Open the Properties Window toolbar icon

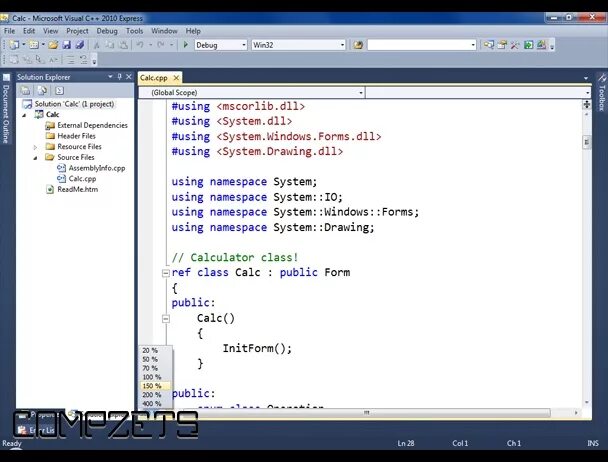[x=502, y=45]
